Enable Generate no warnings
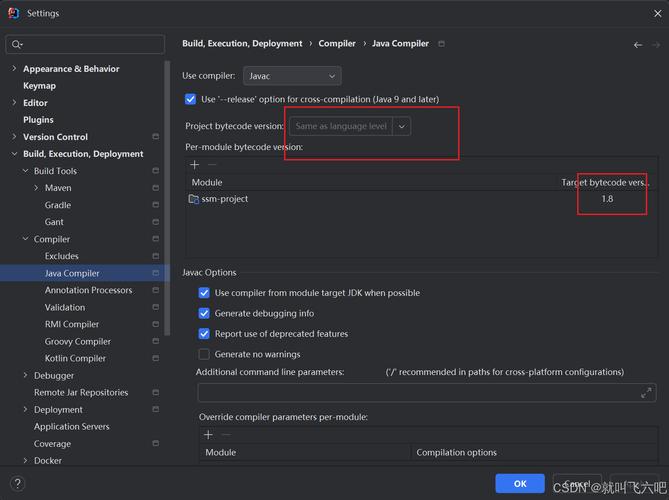The height and width of the screenshot is (500, 669). (204, 354)
